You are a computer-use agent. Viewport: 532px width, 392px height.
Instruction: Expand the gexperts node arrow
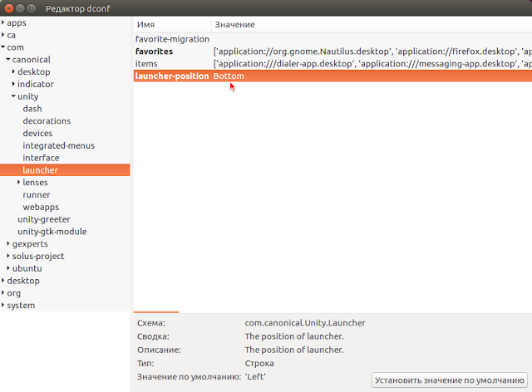click(8, 244)
